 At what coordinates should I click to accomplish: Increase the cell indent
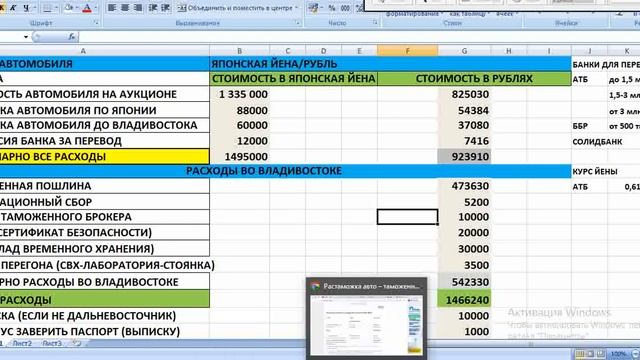[166, 8]
